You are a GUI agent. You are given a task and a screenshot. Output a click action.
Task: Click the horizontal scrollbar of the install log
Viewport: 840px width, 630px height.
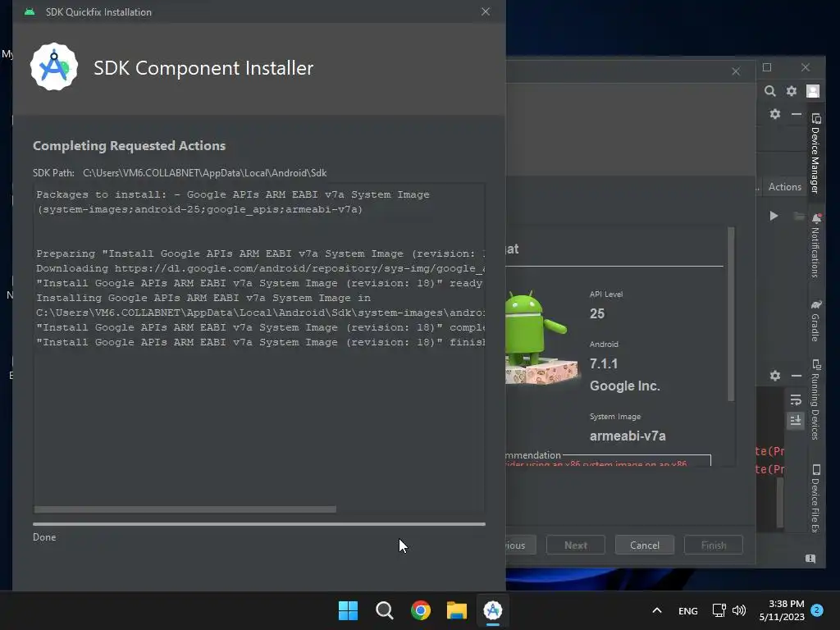click(185, 509)
